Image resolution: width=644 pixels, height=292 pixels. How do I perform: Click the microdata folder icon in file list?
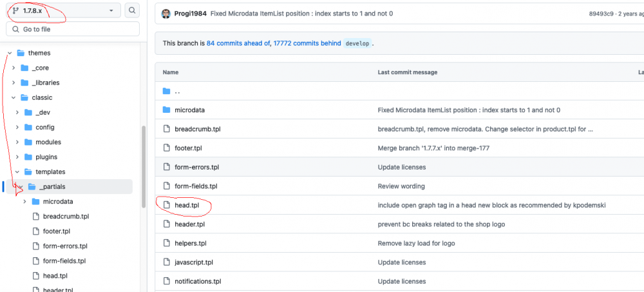point(167,110)
